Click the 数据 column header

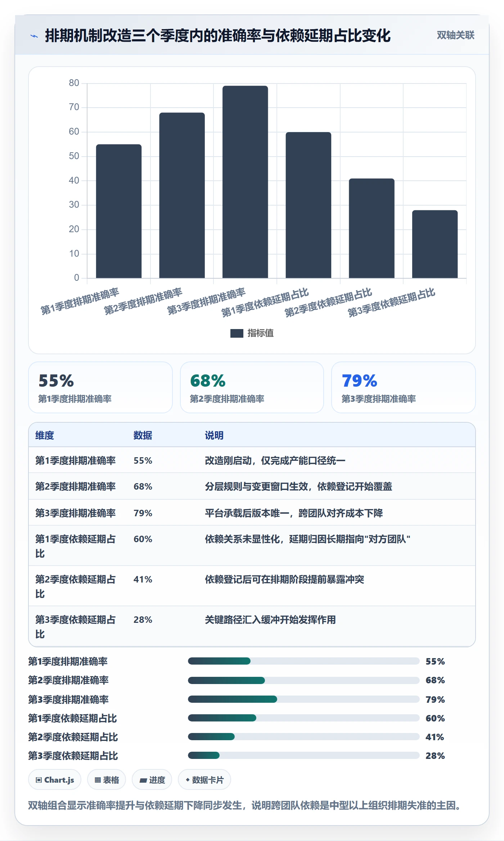pos(143,435)
